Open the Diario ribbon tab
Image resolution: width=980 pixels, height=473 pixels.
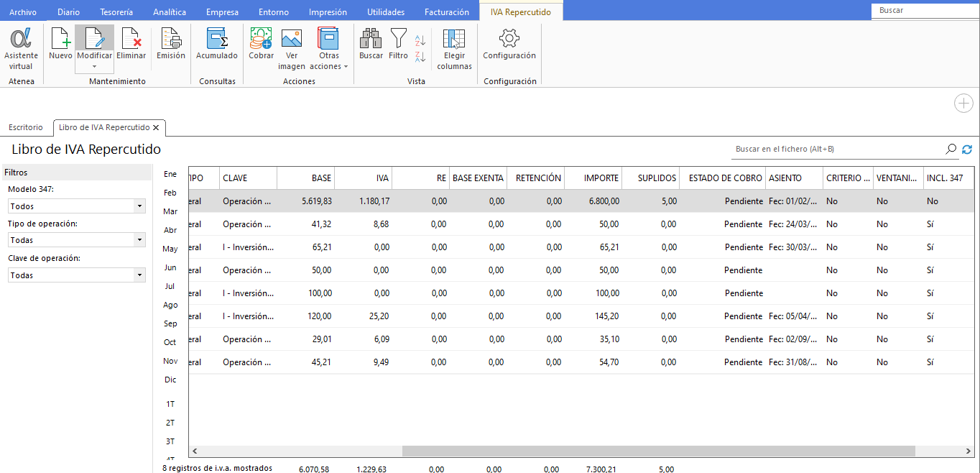point(68,12)
